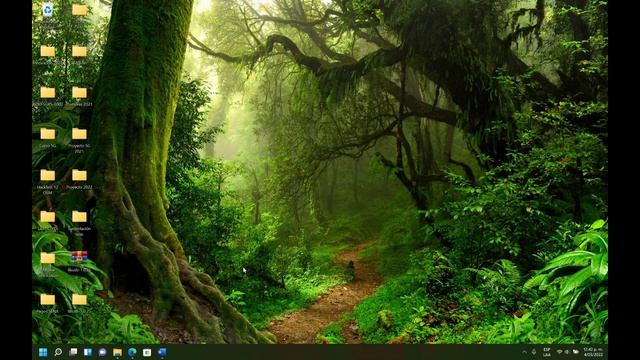
Task: Open the clock showing 12:42 p. m.
Action: 593,352
